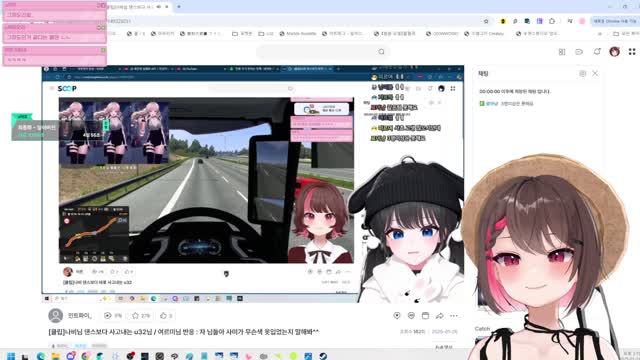Viewport: 640px width, 360px height.
Task: Close the 채팅 chat panel
Action: click(595, 73)
